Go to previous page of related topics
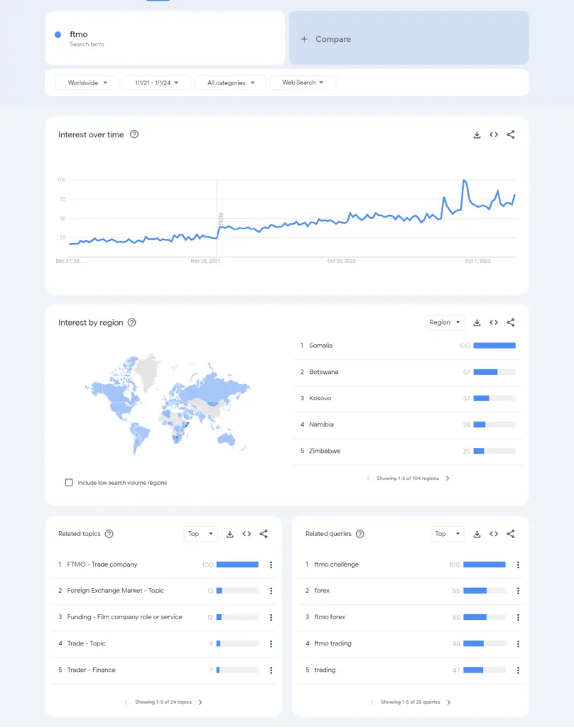This screenshot has height=728, width=574. tap(126, 702)
